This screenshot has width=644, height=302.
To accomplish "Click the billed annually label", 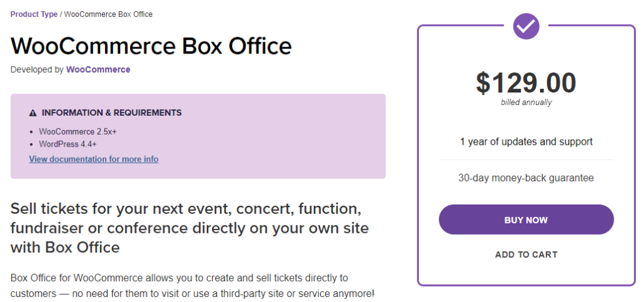I will tap(526, 103).
